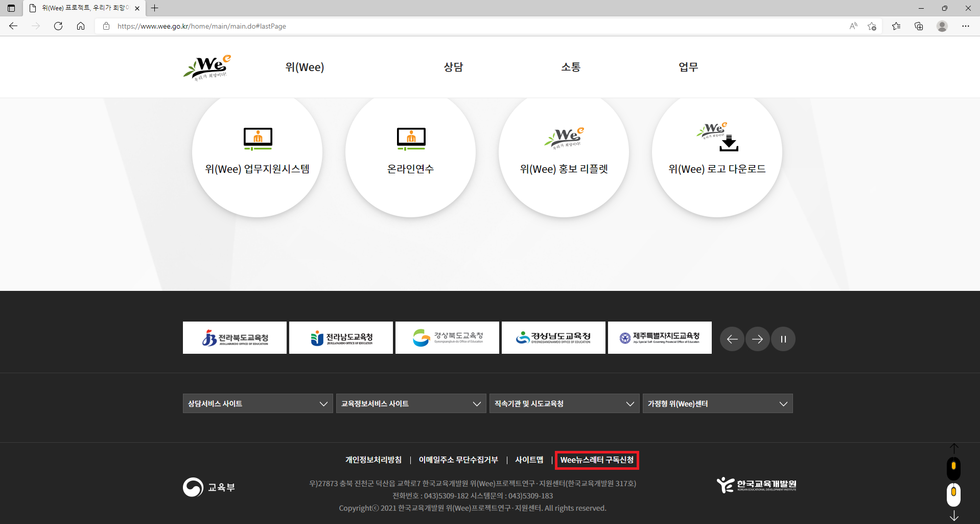Open a new browser tab

pos(155,8)
